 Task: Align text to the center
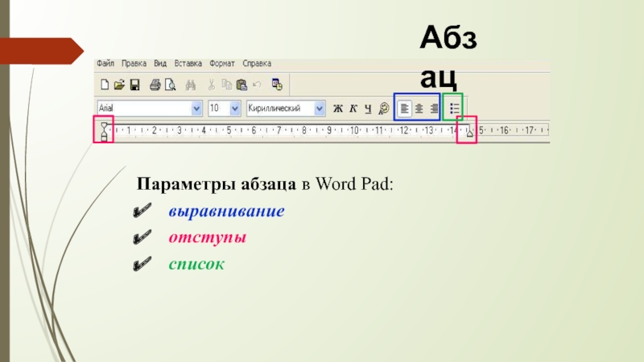419,108
